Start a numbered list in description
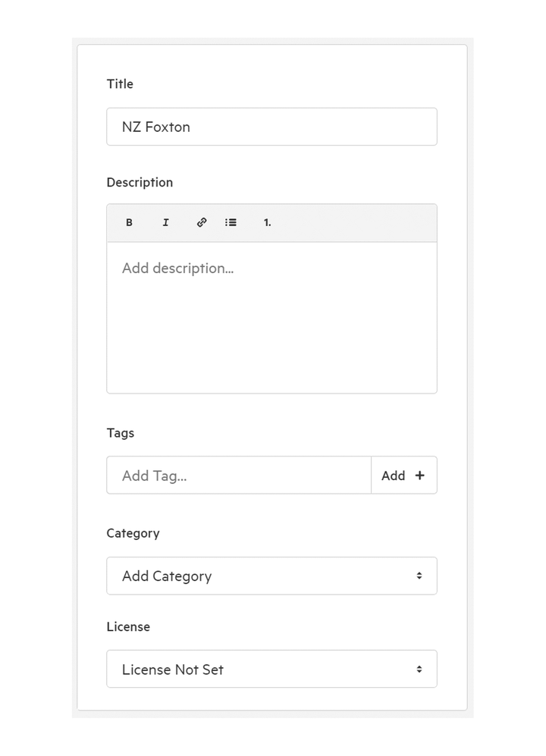 click(267, 223)
